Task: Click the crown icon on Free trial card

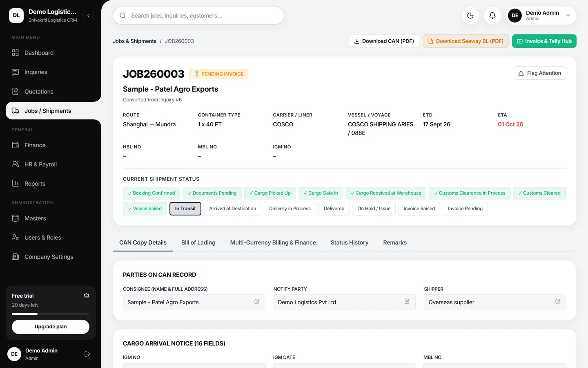Action: coord(87,296)
